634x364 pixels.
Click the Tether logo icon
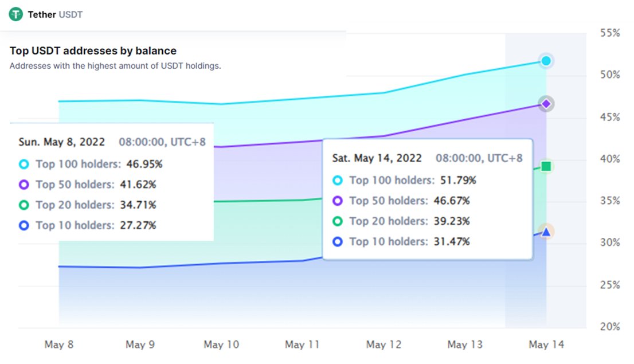point(16,14)
